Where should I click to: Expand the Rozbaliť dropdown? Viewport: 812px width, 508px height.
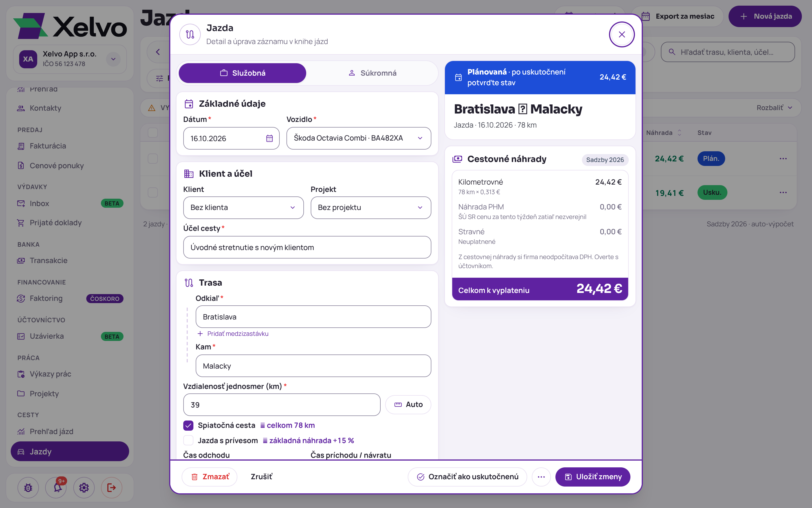tap(774, 108)
